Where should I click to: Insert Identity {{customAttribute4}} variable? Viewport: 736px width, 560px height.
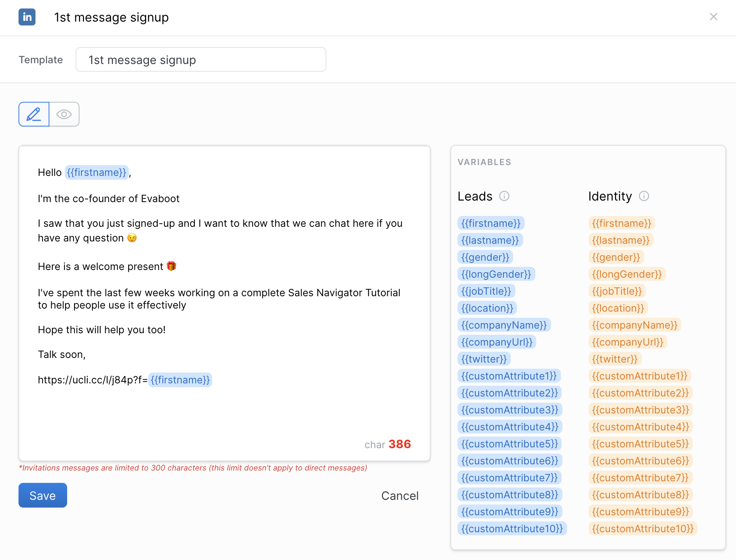[641, 427]
